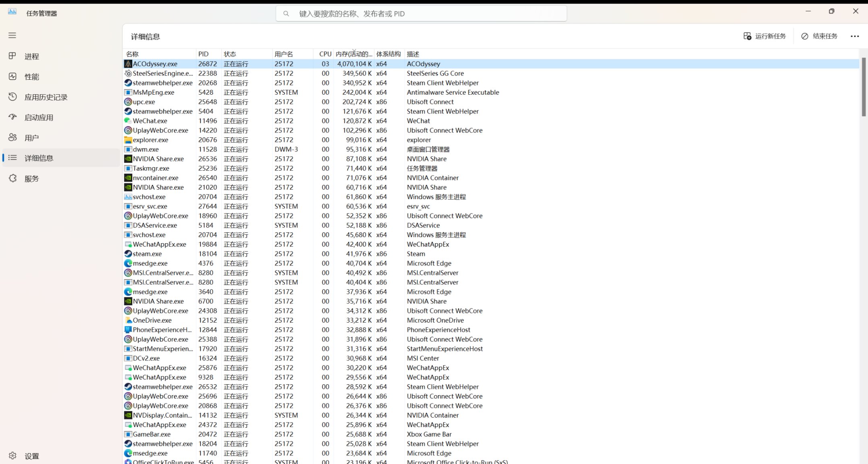Select the NVIDIA Share.exe row with PID 21020

pos(491,187)
